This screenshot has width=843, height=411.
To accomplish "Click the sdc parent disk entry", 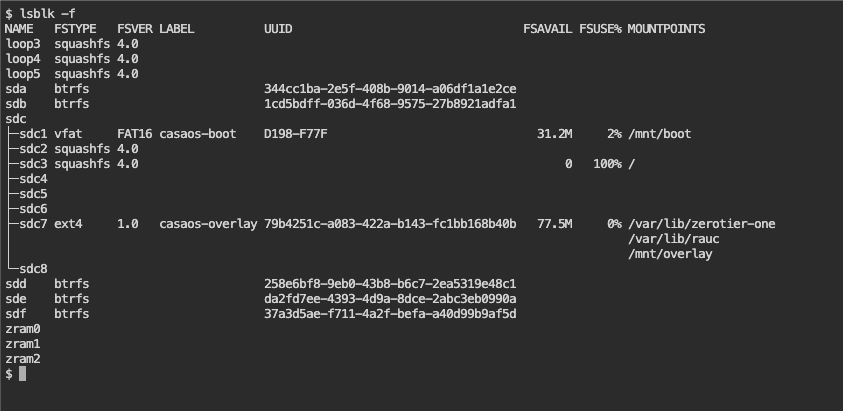I will [x=16, y=118].
